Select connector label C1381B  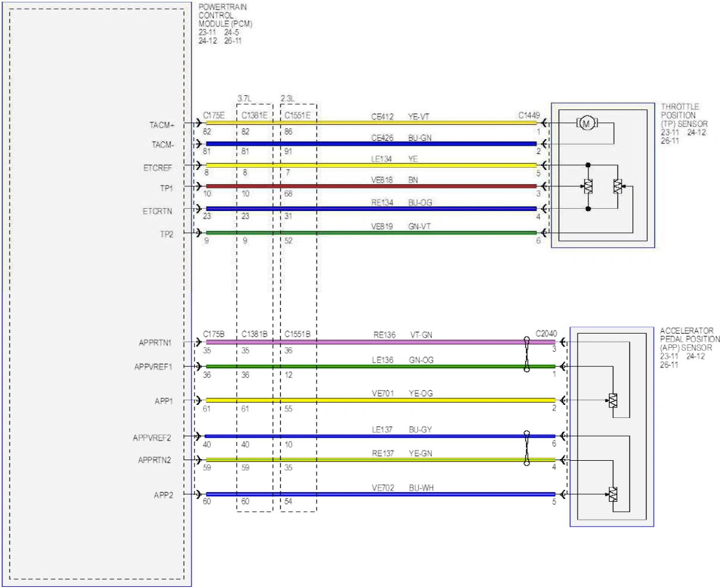click(255, 334)
